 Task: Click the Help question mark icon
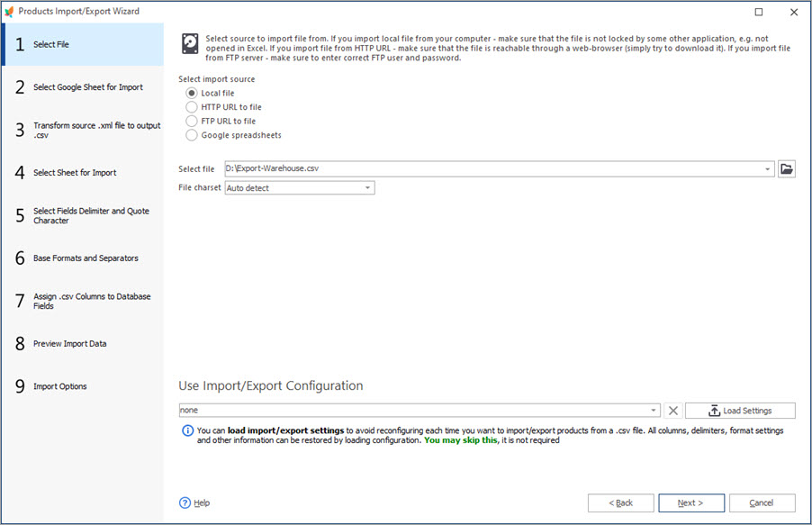185,502
